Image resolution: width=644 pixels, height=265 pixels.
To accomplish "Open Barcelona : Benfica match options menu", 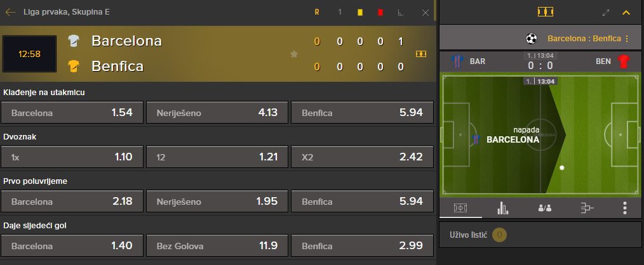I will tap(588, 39).
